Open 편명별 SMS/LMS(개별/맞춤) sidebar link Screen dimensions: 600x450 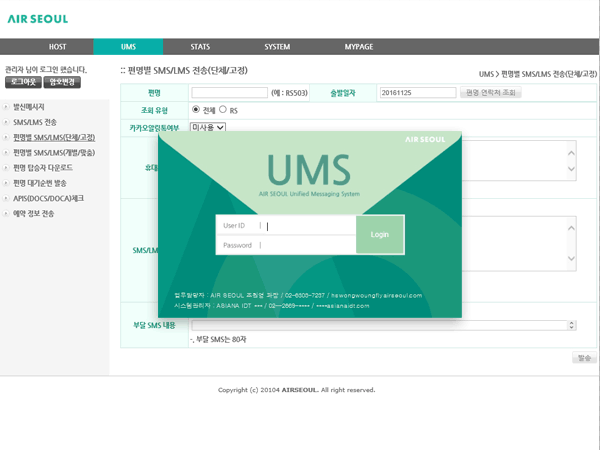[x=54, y=153]
